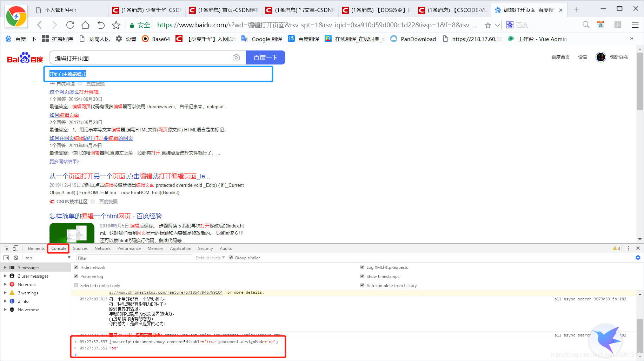Image resolution: width=644 pixels, height=361 pixels.
Task: Click the 百度一下 search button
Action: 265,57
